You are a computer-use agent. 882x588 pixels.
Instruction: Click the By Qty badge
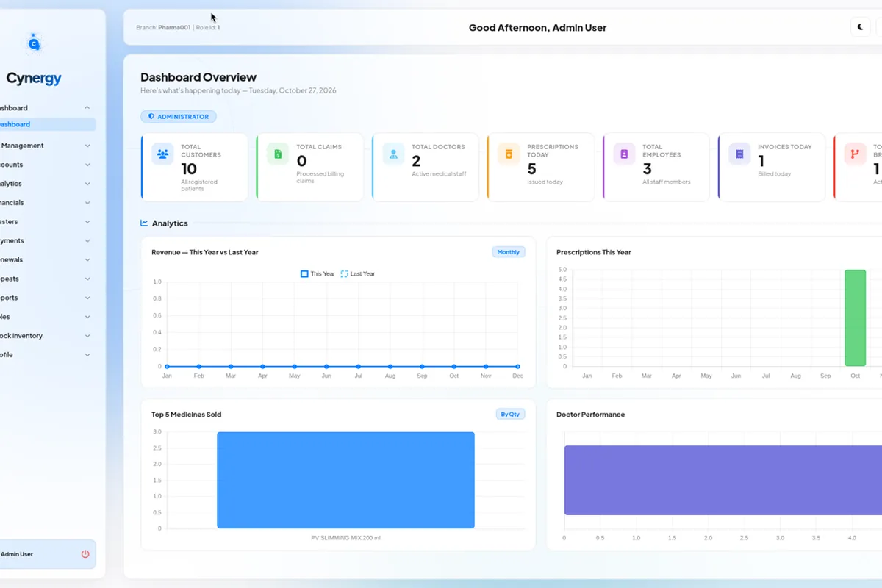(510, 415)
